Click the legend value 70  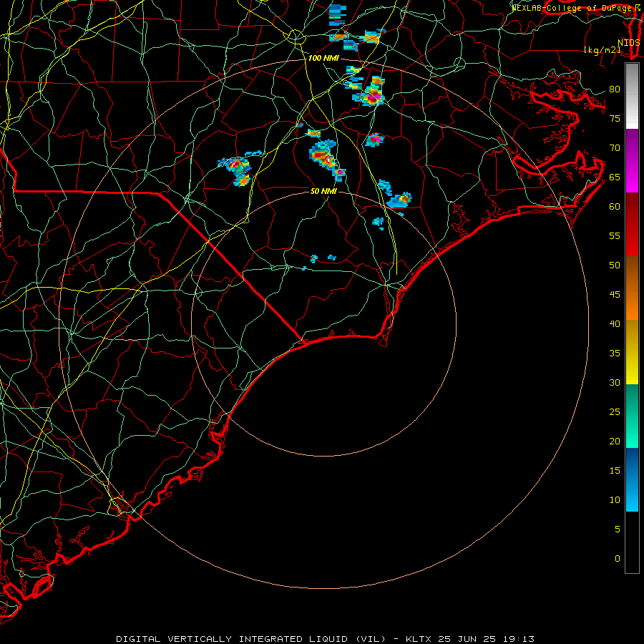(x=615, y=148)
